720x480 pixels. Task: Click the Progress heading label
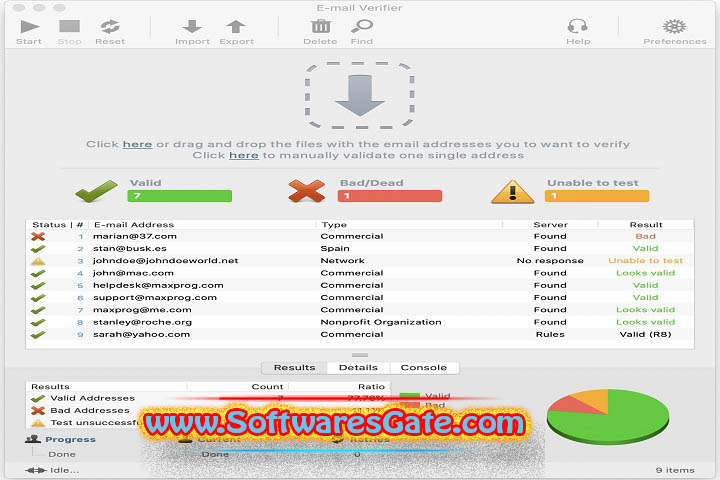(x=70, y=439)
